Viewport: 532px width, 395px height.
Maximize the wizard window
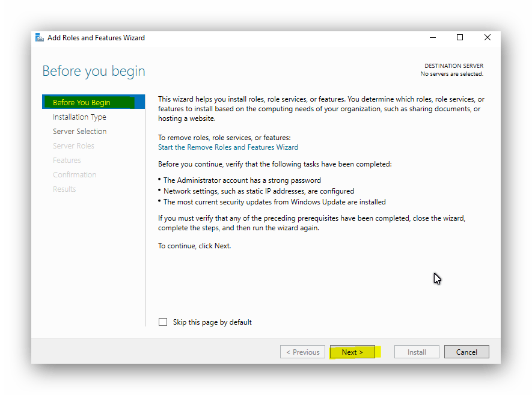pos(460,38)
